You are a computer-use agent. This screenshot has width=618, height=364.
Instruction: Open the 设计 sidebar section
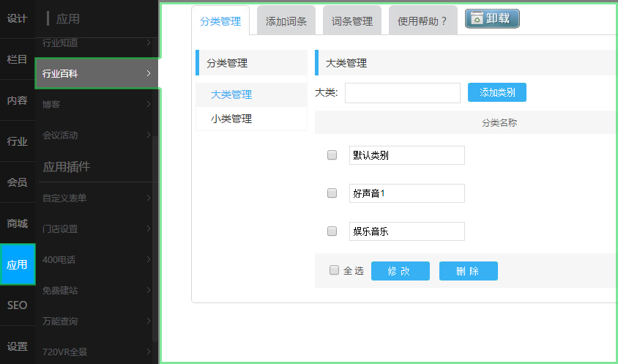coord(18,19)
